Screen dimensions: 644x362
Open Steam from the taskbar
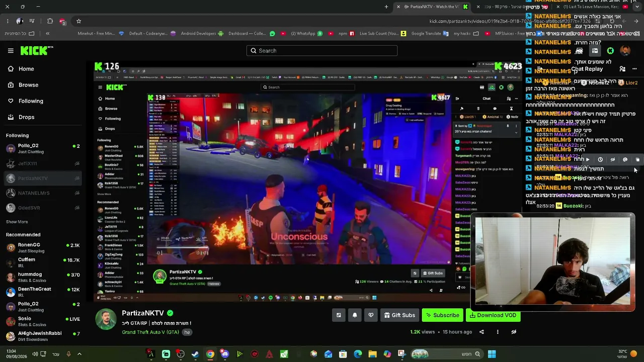195,354
